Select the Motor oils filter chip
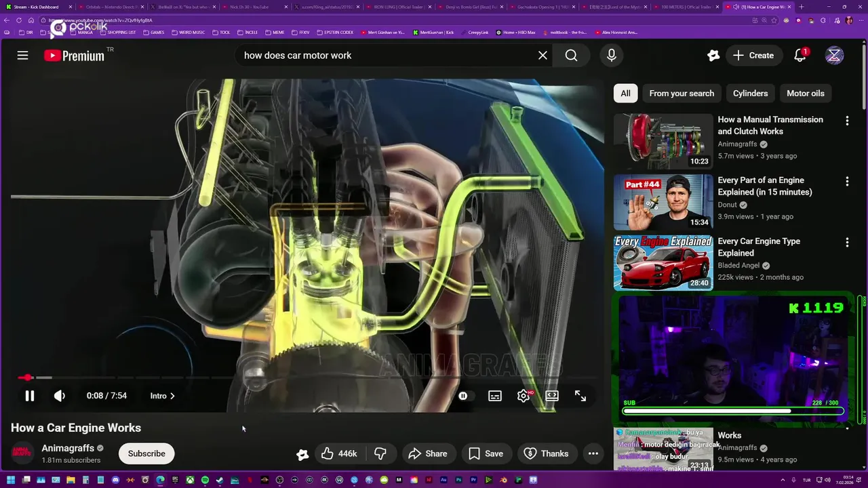 click(806, 94)
